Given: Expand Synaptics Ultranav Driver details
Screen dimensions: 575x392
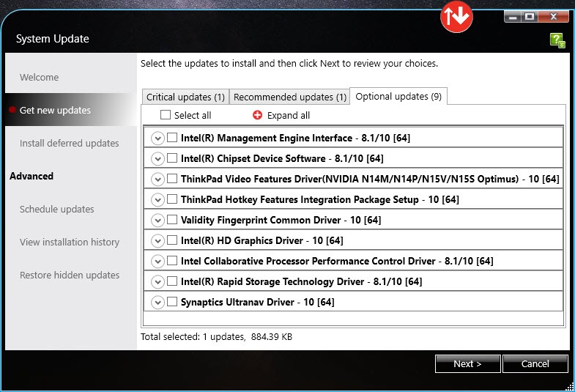Looking at the screenshot, I should tap(157, 303).
